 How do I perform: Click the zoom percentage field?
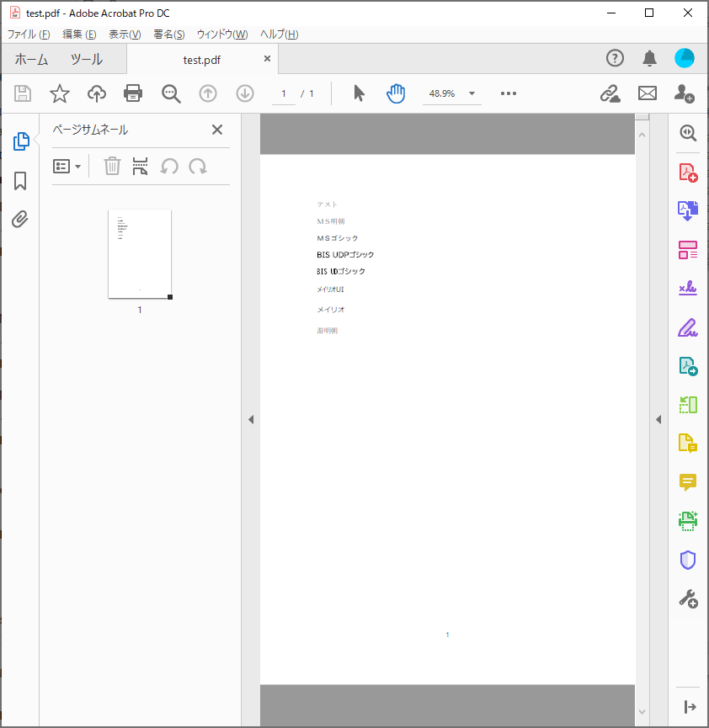click(442, 93)
